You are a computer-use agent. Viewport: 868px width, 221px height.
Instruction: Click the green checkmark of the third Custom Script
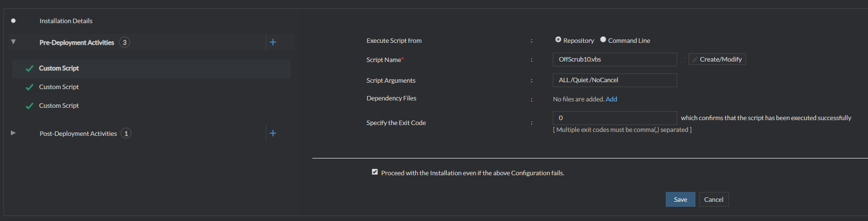point(30,106)
